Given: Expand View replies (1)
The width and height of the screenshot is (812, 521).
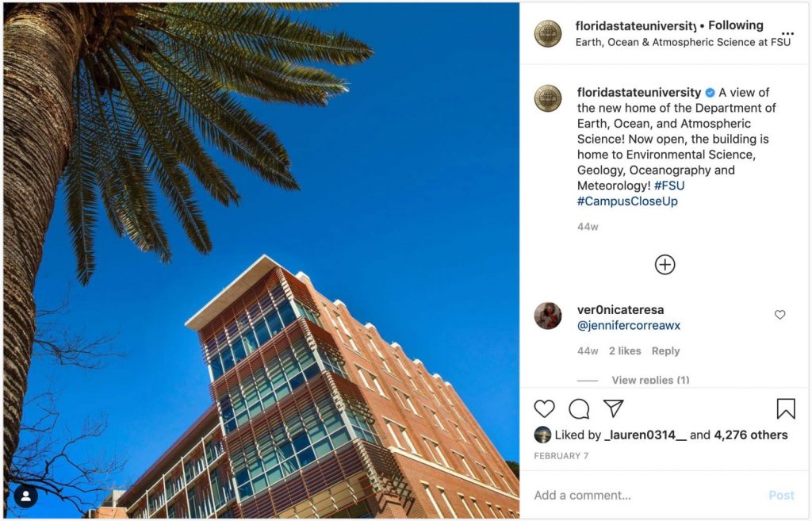Looking at the screenshot, I should [650, 380].
